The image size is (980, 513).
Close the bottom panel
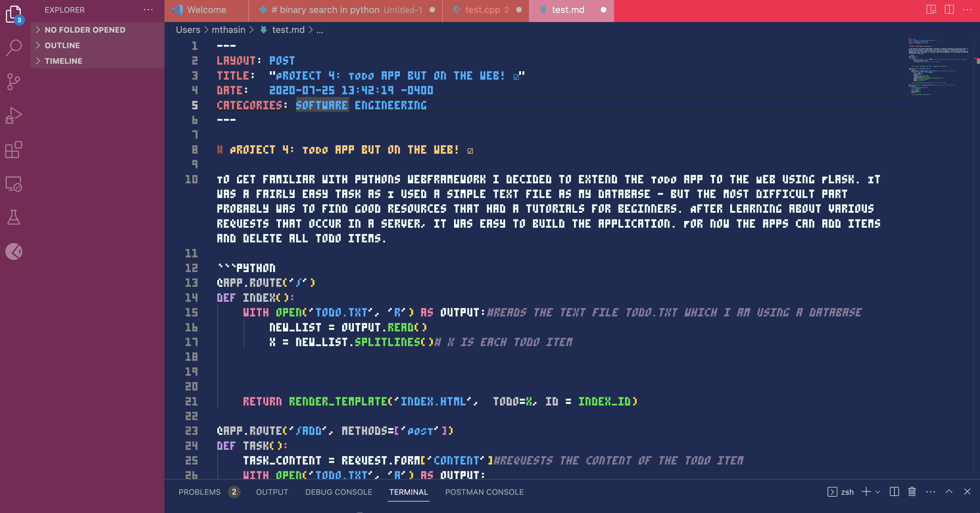click(967, 492)
